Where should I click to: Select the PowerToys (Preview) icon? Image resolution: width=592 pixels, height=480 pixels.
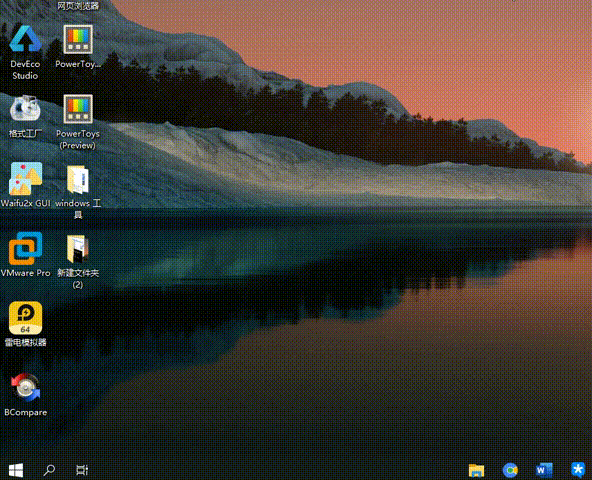coord(78,109)
